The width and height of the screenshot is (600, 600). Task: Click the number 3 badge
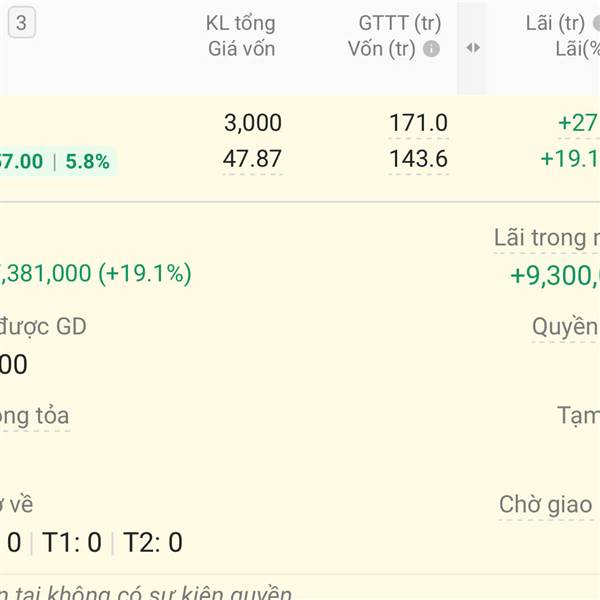pos(22,23)
